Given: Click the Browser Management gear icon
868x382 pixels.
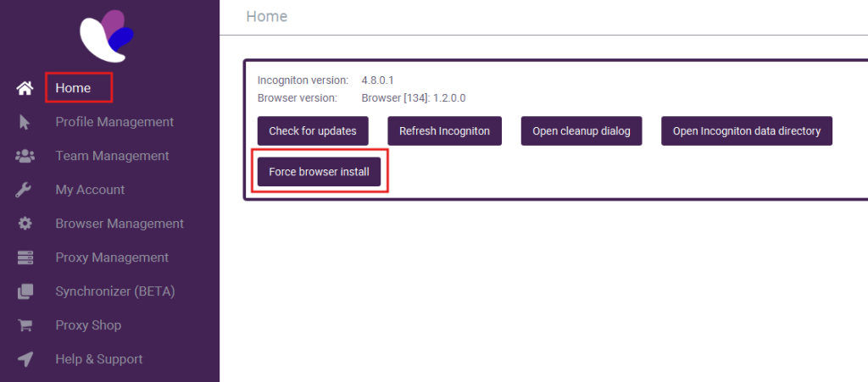Looking at the screenshot, I should [25, 224].
